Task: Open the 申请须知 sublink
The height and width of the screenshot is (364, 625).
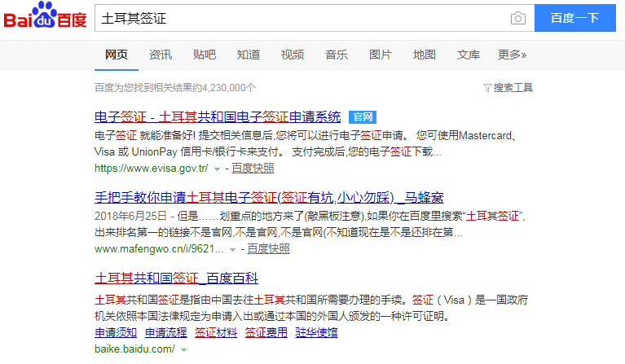Action: click(x=116, y=332)
